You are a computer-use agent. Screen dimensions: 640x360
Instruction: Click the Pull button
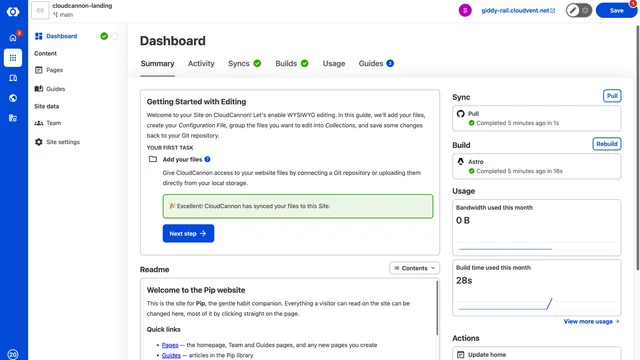[612, 96]
